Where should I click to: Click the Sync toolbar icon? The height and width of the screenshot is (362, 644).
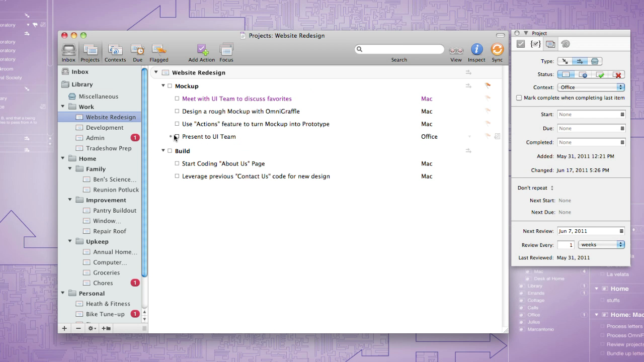click(x=497, y=52)
